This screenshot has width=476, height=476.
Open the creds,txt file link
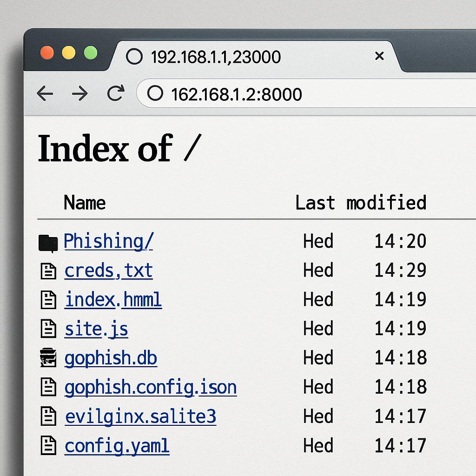[x=108, y=270]
